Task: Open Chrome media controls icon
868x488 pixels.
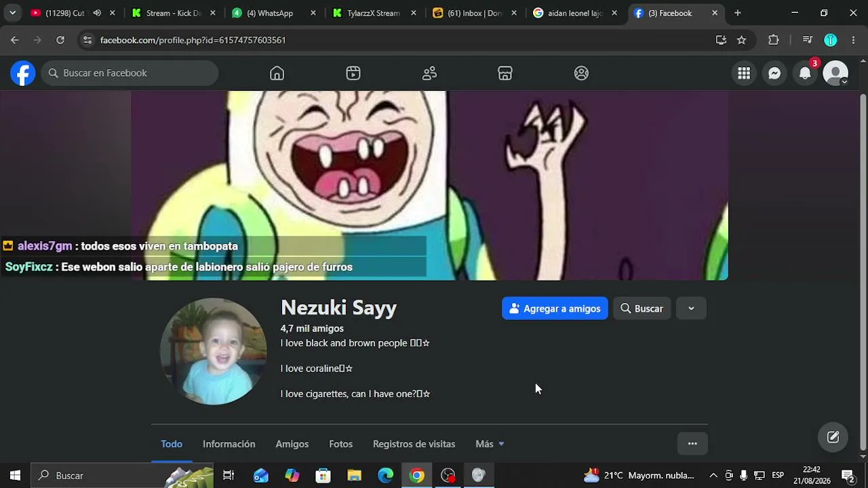Action: 807,40
